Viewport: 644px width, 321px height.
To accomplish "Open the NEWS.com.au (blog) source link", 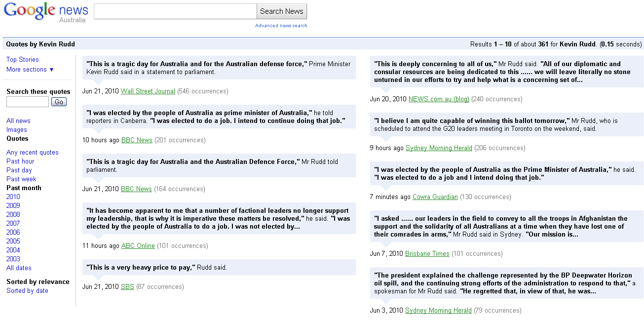I will pyautogui.click(x=439, y=99).
